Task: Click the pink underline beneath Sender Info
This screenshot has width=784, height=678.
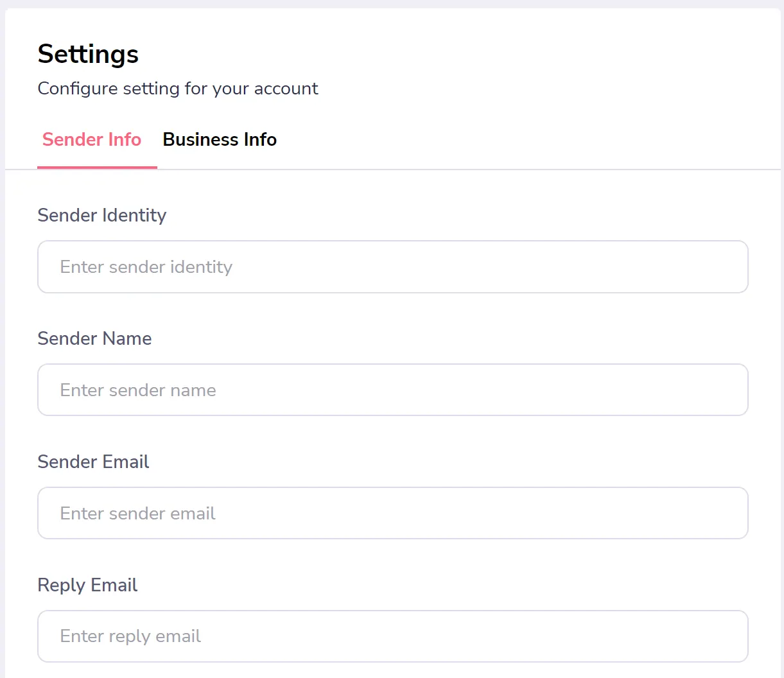Action: [97, 168]
